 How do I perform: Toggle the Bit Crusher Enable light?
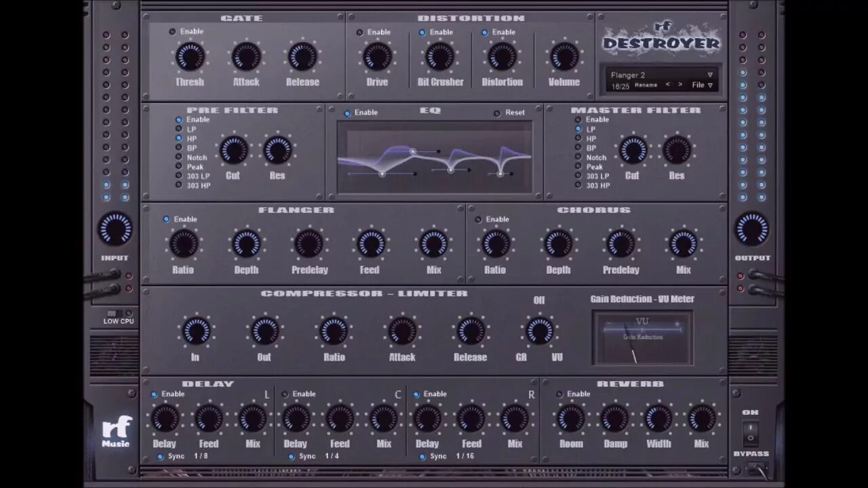pyautogui.click(x=422, y=32)
